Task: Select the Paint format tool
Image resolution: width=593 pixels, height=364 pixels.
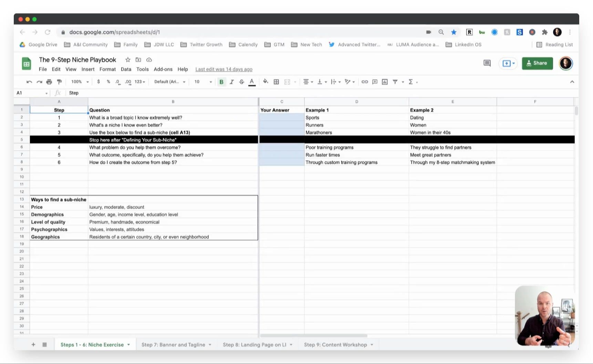Action: click(59, 82)
